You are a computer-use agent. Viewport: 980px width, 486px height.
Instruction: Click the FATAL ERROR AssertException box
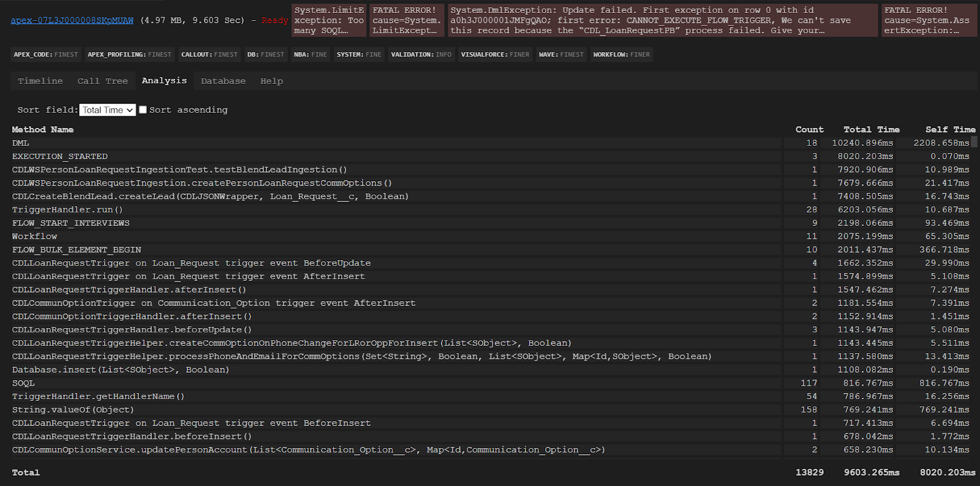click(929, 20)
